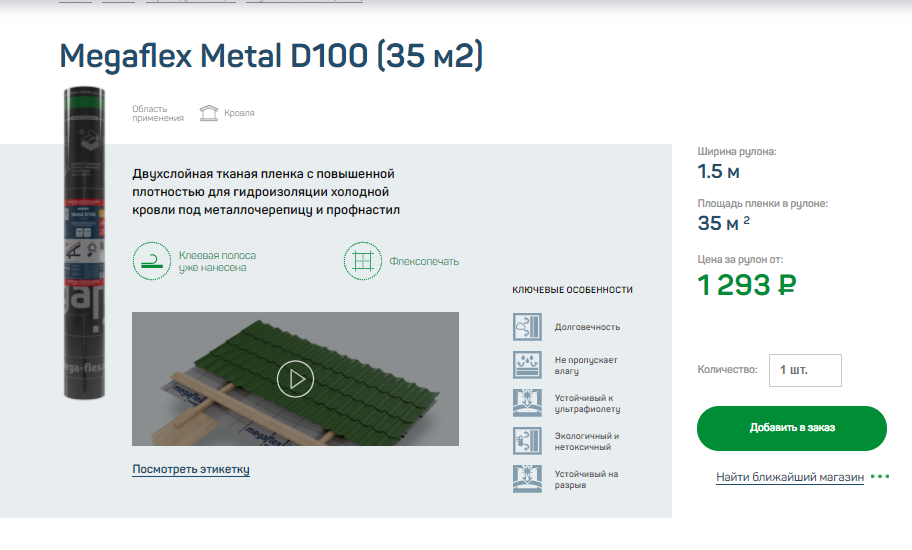
Task: Open the three dots next to store finder
Action: point(880,477)
